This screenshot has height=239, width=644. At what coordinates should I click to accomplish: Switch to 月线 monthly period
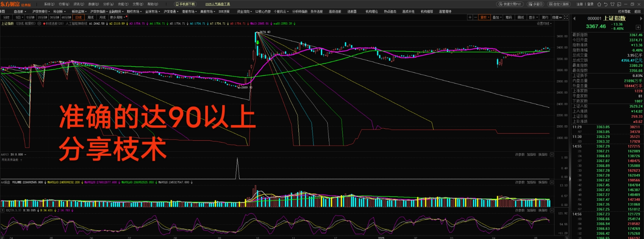pos(103,17)
